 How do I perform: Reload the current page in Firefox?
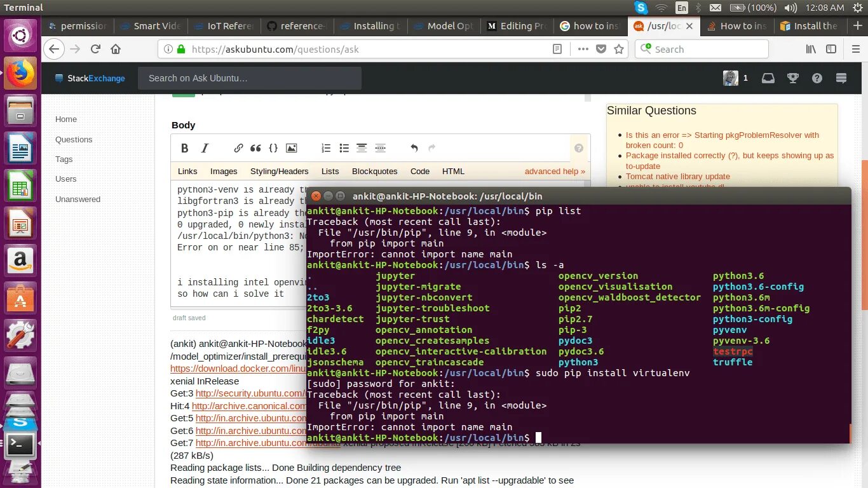coord(95,49)
